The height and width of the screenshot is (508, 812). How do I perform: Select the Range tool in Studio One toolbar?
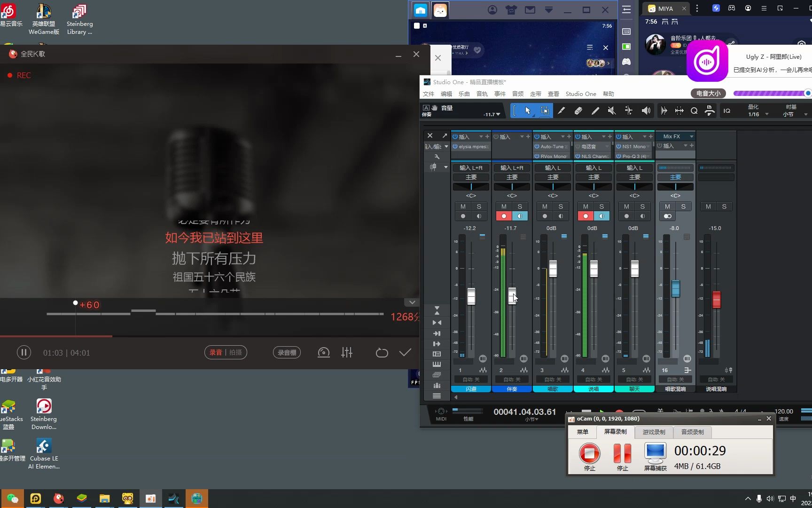(545, 111)
